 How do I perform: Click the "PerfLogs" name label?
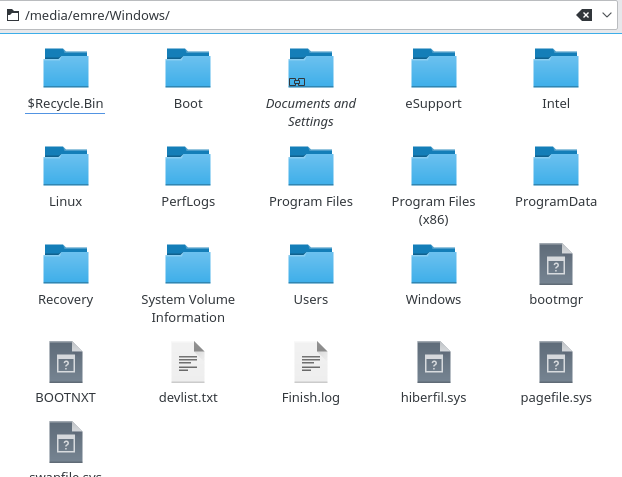[x=188, y=202]
